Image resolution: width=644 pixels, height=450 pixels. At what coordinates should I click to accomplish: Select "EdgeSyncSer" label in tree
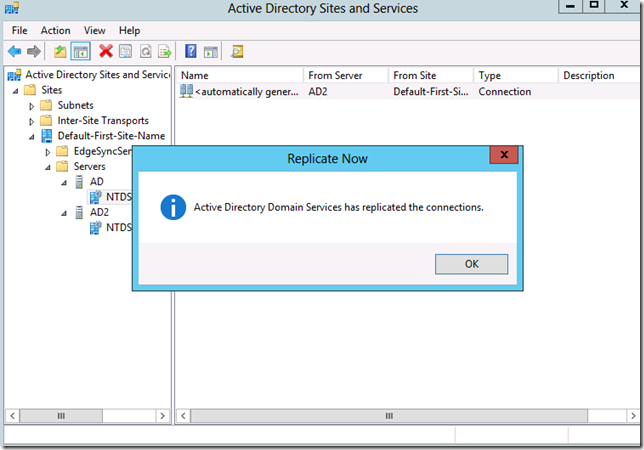103,151
